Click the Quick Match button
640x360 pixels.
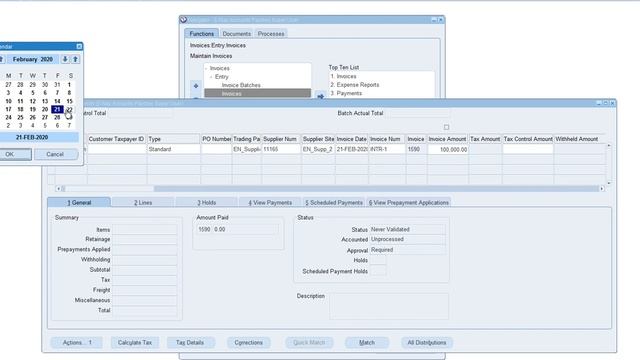pyautogui.click(x=309, y=342)
